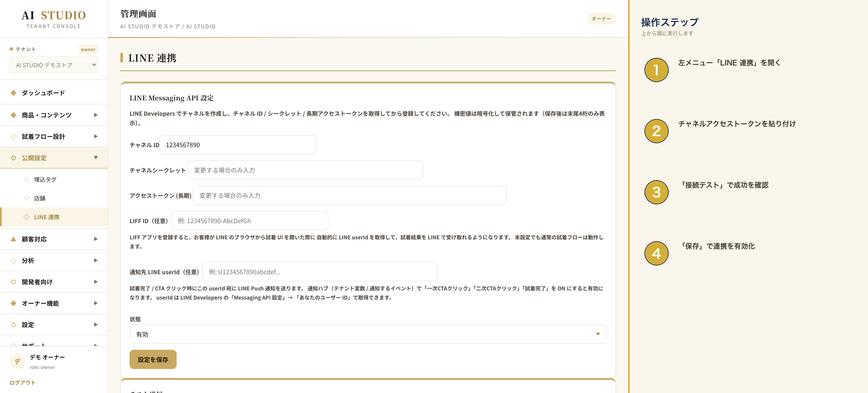
Task: Click the 顧客対応 triangle icon
Action: pyautogui.click(x=14, y=239)
